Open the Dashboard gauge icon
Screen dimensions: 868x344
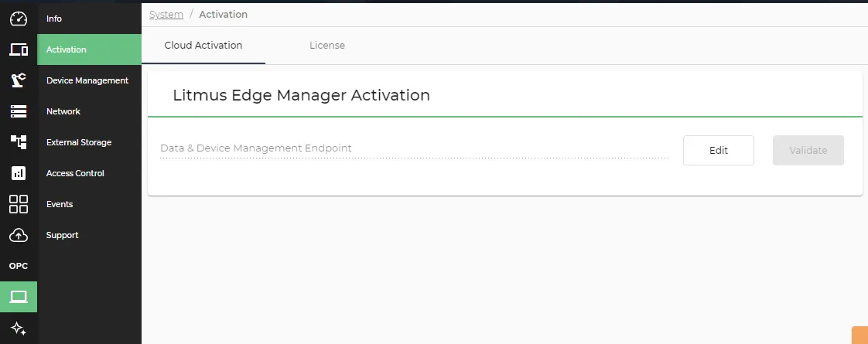point(19,19)
